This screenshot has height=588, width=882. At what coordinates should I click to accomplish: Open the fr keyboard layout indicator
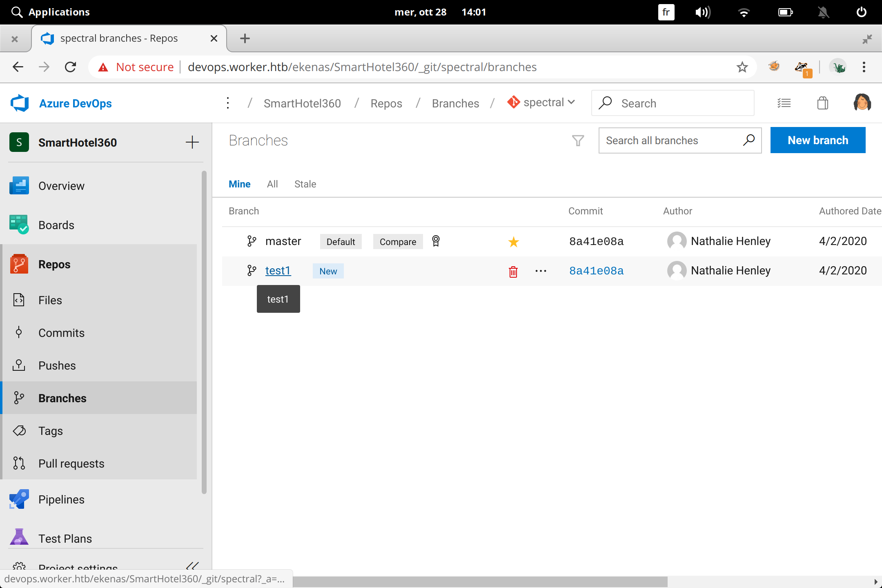[666, 12]
